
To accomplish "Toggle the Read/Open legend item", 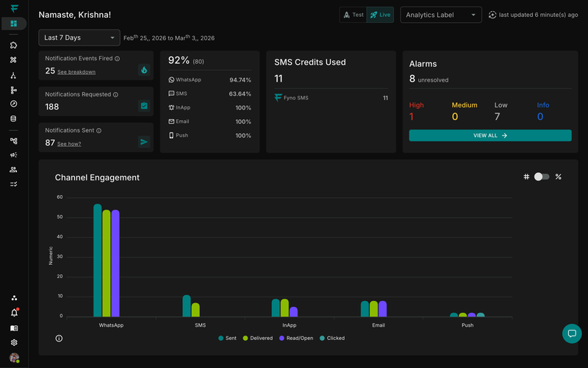I will 295,339.
